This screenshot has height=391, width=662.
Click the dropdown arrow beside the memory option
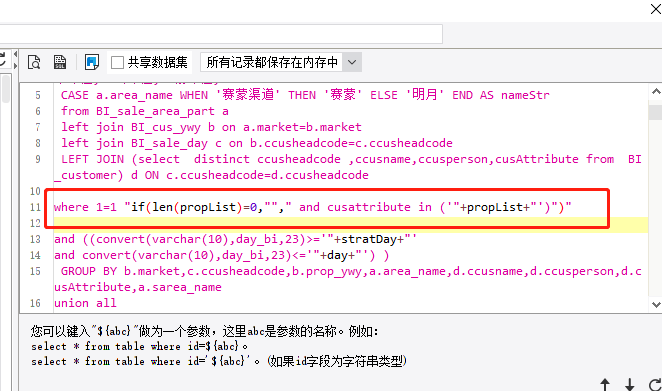pos(352,62)
